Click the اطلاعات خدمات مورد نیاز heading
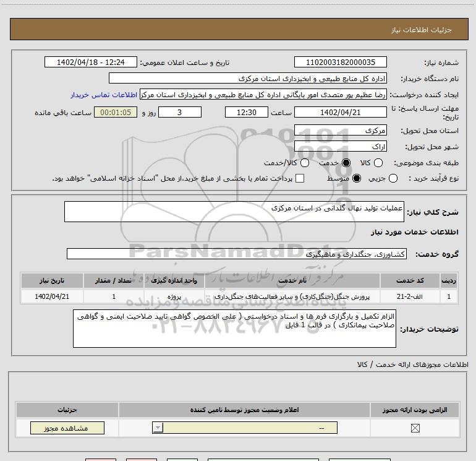This screenshot has height=461, width=476. tap(414, 232)
